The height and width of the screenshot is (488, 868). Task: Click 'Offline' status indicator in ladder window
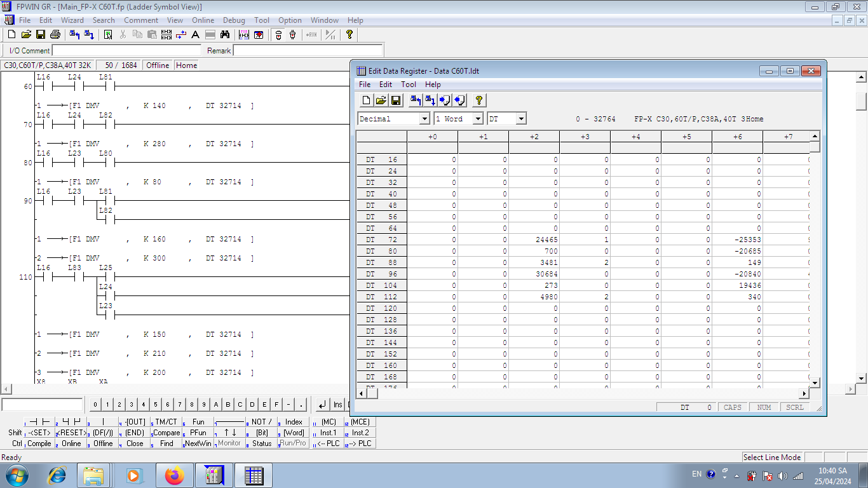(158, 65)
